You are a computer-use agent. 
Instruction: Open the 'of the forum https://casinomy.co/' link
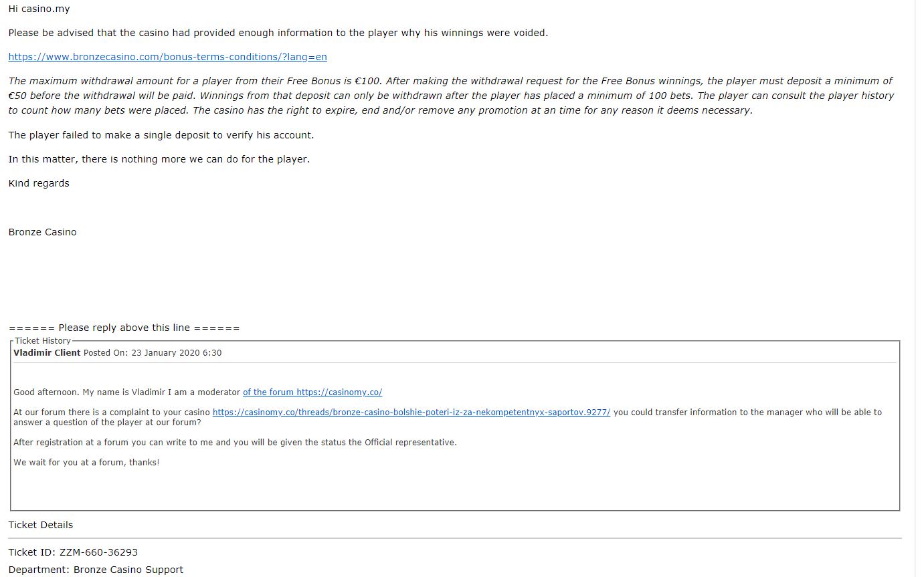click(x=312, y=392)
